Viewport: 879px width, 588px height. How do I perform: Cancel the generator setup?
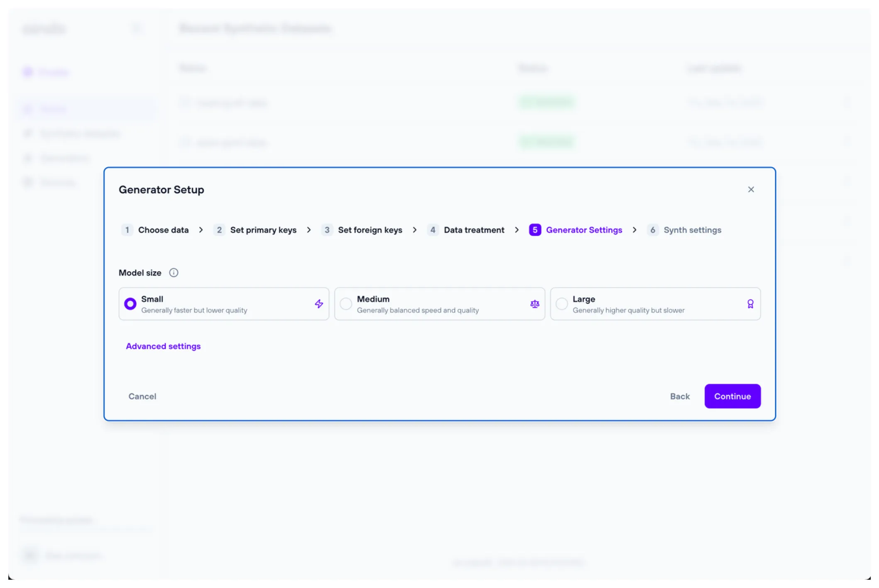[142, 396]
